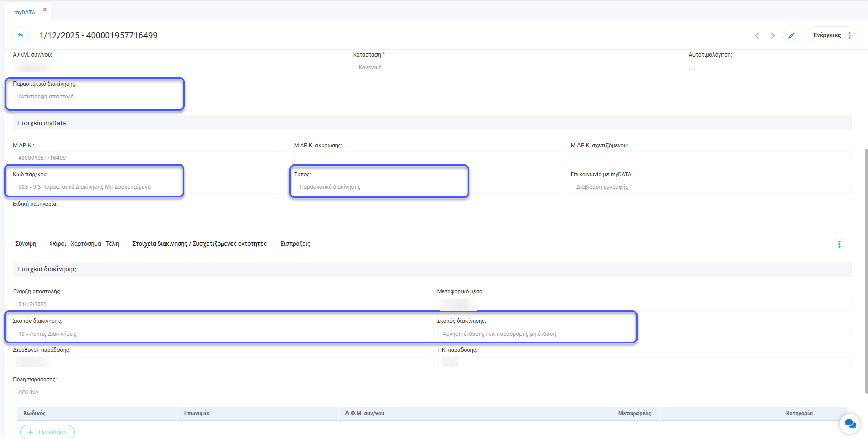Screen dimensions: 868x439
Task: Click the Πόλη παράδοσης field
Action: click(220, 392)
